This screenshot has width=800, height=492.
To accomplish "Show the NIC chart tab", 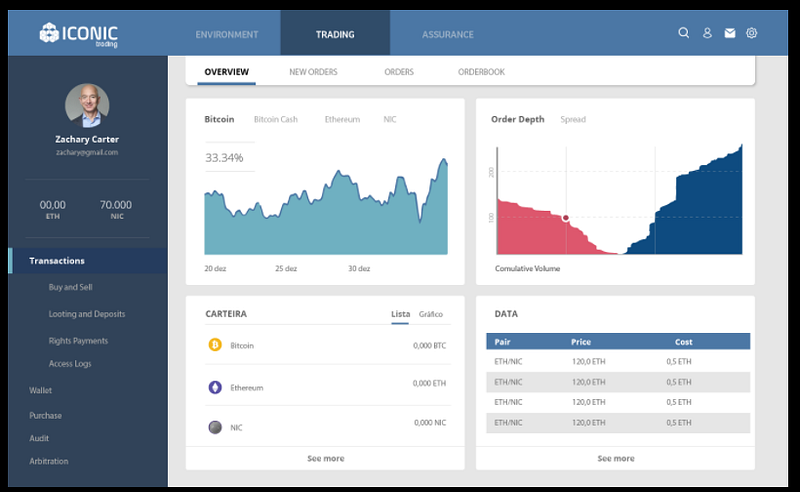I will click(390, 119).
